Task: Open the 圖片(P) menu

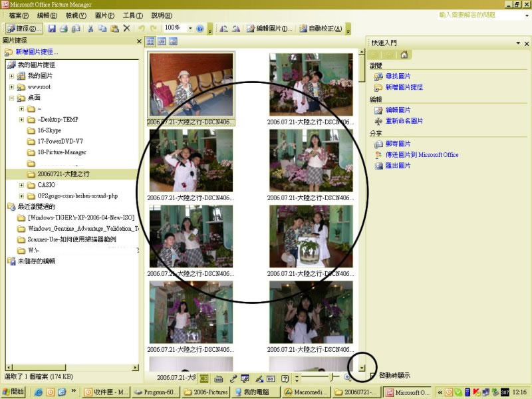Action: point(104,15)
